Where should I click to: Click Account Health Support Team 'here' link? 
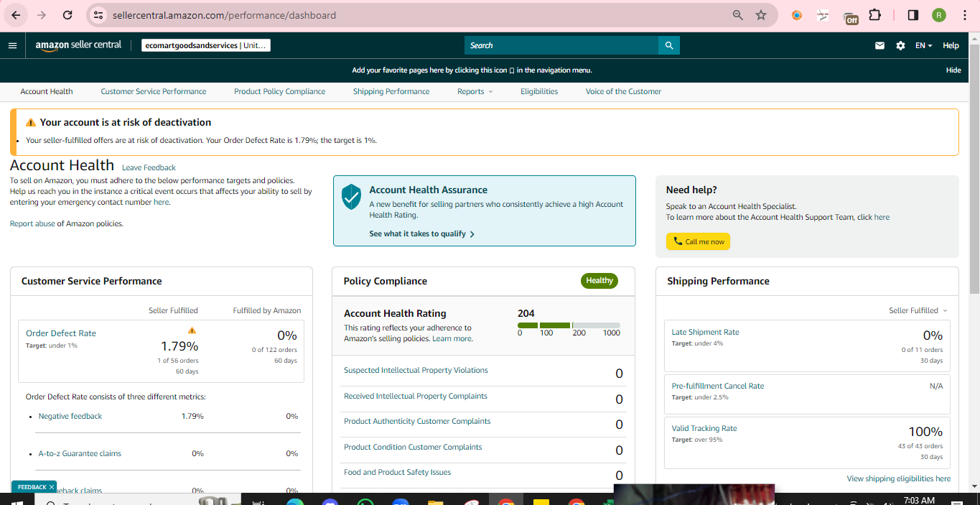coord(882,217)
